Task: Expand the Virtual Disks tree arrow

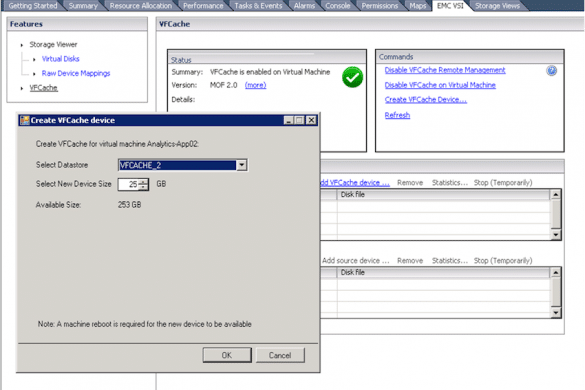Action: (34, 59)
